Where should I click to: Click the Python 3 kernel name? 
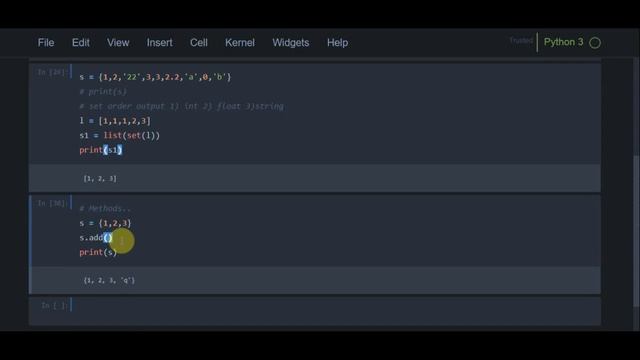click(x=563, y=42)
